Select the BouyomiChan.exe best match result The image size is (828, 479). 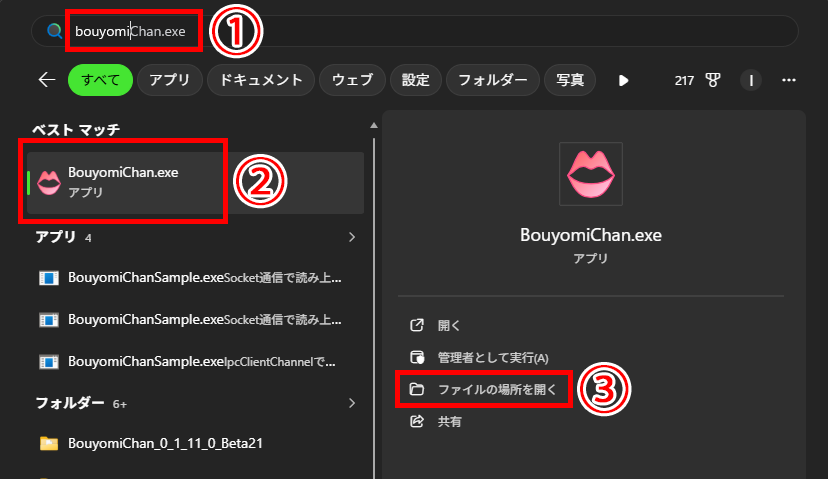195,183
